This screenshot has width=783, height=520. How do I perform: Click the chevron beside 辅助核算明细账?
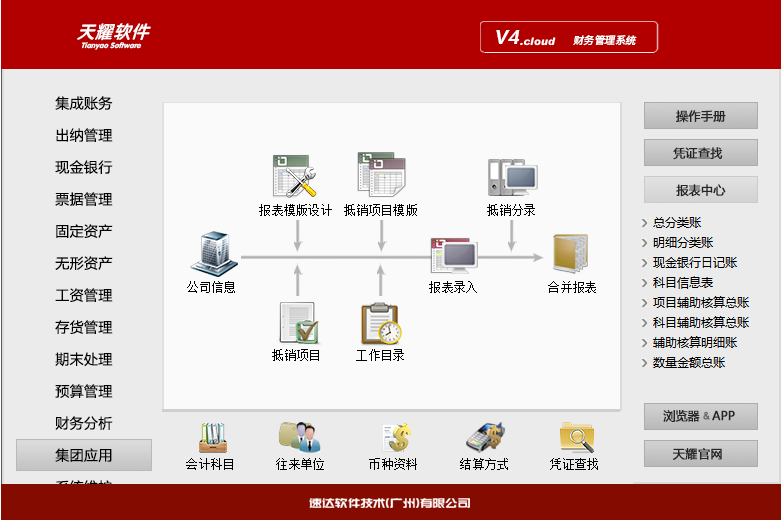pyautogui.click(x=644, y=343)
